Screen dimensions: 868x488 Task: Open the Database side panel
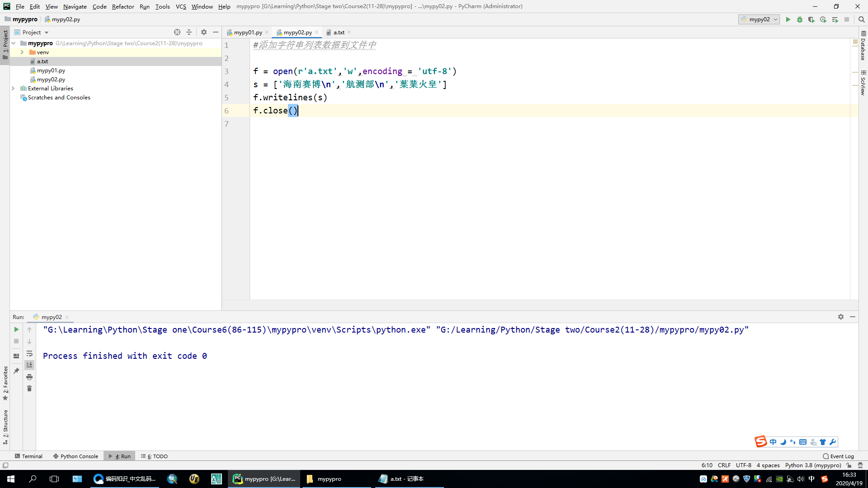[x=863, y=46]
